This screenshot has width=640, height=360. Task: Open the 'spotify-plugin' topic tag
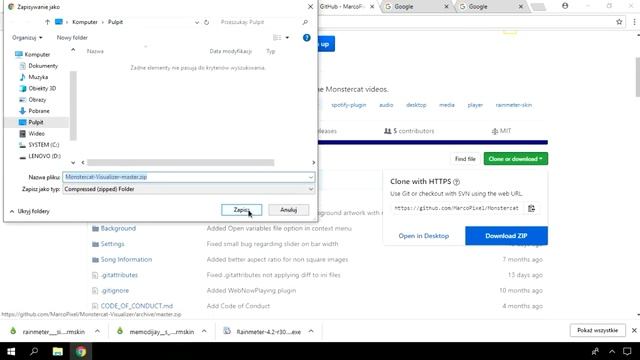(x=349, y=105)
